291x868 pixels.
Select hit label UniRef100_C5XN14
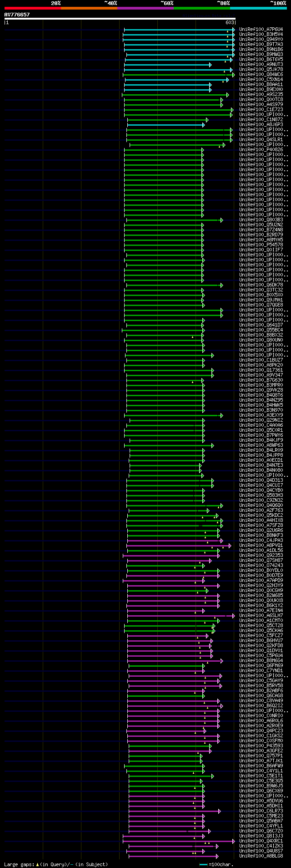(261, 79)
